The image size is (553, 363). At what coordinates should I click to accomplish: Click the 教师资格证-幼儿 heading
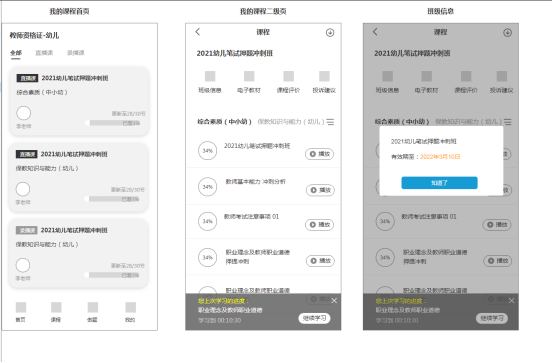[34, 35]
